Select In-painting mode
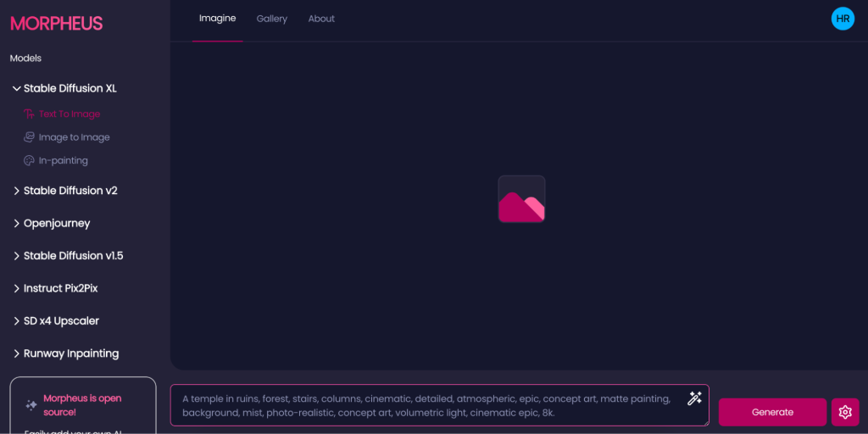The width and height of the screenshot is (868, 434). point(63,160)
